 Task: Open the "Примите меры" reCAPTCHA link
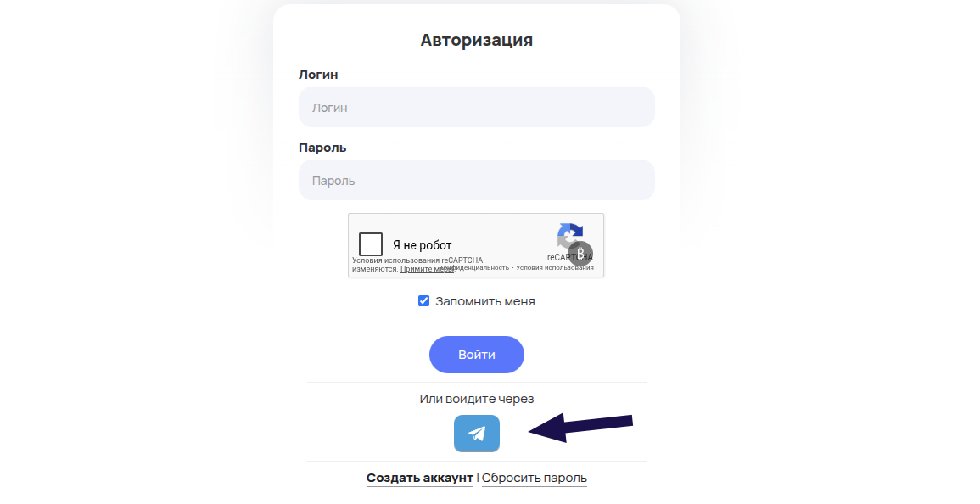(427, 269)
